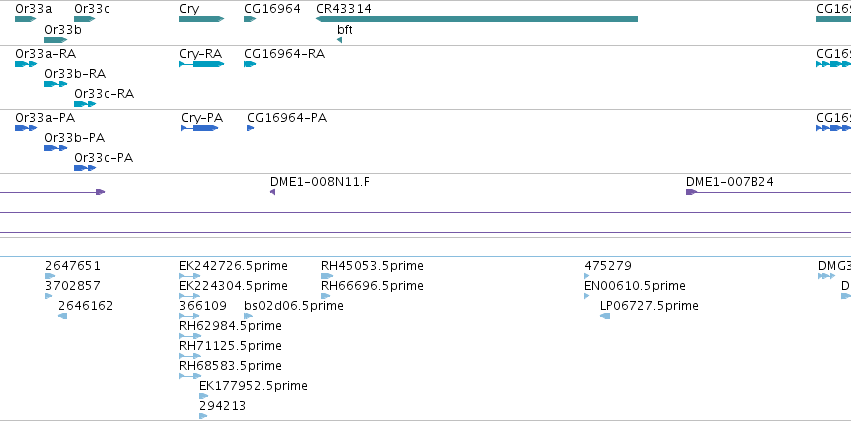Click the LP06727.5prime EST glyph
The height and width of the screenshot is (421, 851).
coord(605,316)
